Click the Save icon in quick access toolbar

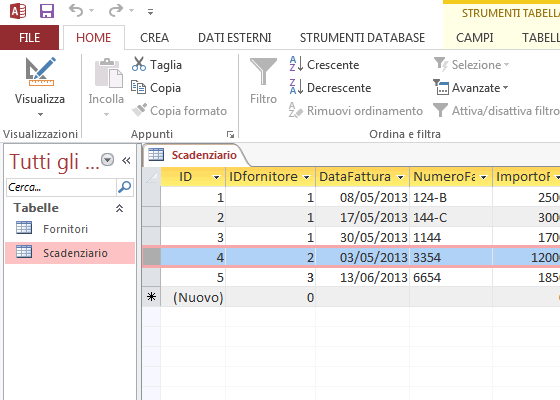47,11
